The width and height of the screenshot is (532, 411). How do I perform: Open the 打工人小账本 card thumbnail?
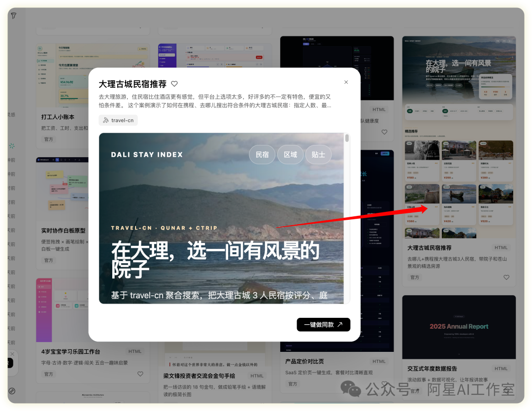pyautogui.click(x=63, y=75)
